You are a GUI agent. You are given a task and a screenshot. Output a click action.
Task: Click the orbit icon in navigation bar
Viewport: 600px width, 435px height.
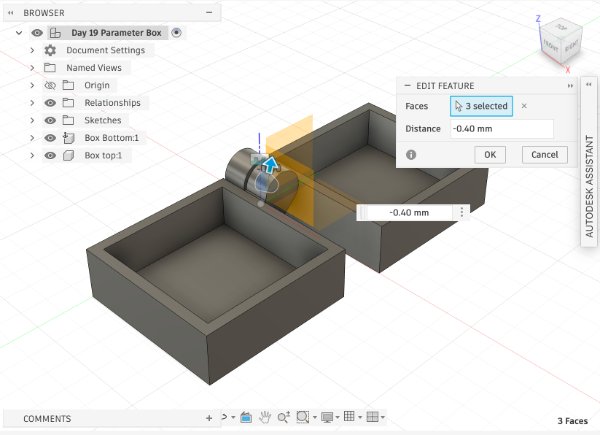[224, 417]
